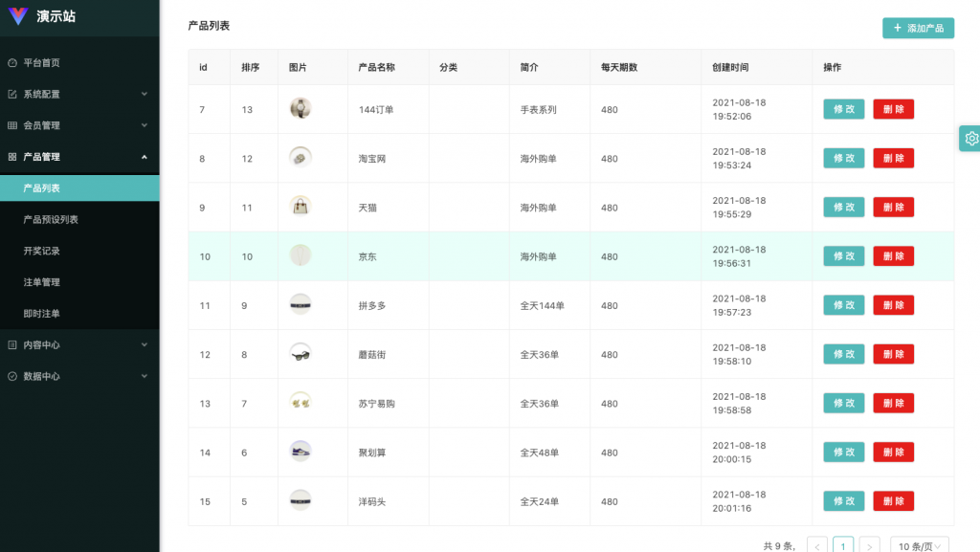Click the 拼多多 product image thumbnail
Image resolution: width=980 pixels, height=552 pixels.
[301, 304]
